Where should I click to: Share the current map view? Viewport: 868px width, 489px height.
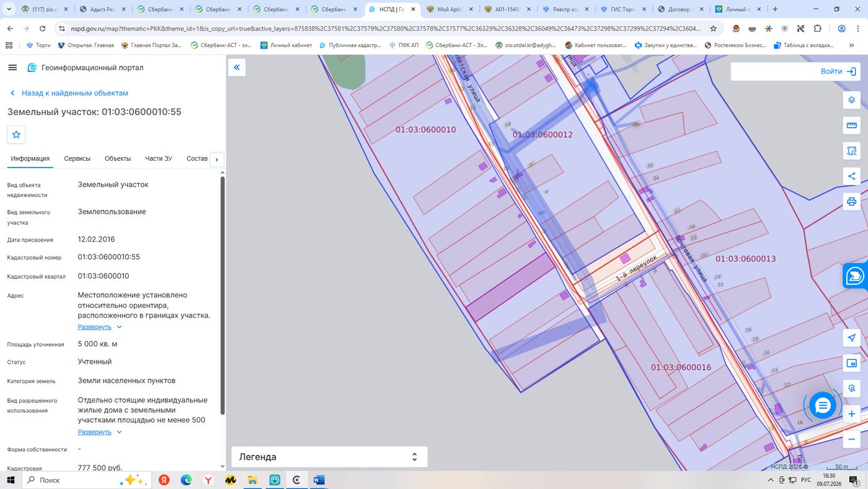(x=852, y=176)
